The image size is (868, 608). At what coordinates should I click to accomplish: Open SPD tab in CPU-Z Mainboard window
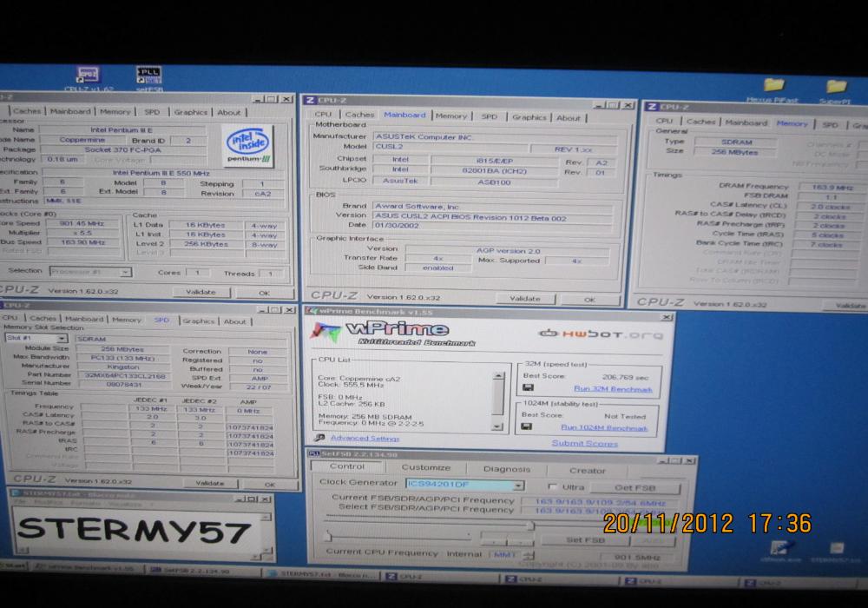[489, 117]
